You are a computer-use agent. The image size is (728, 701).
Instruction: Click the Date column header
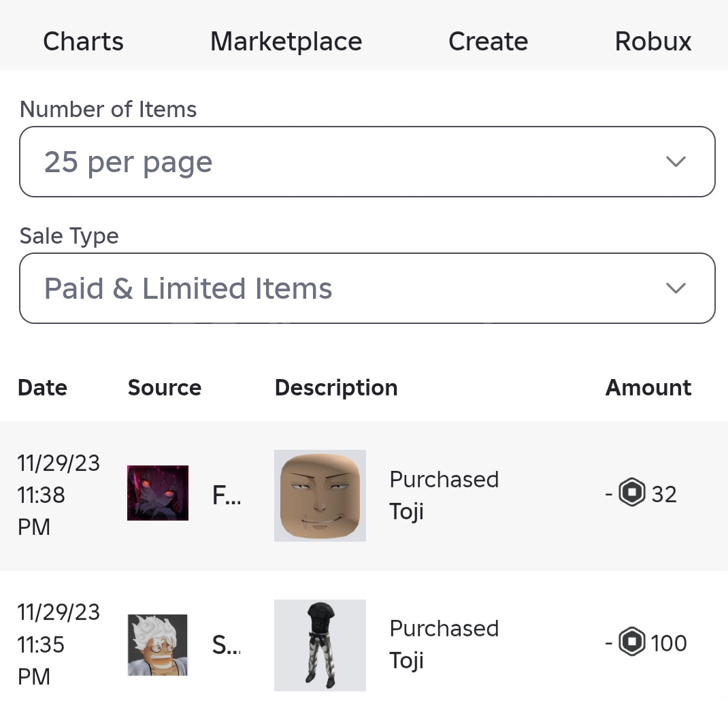point(42,388)
